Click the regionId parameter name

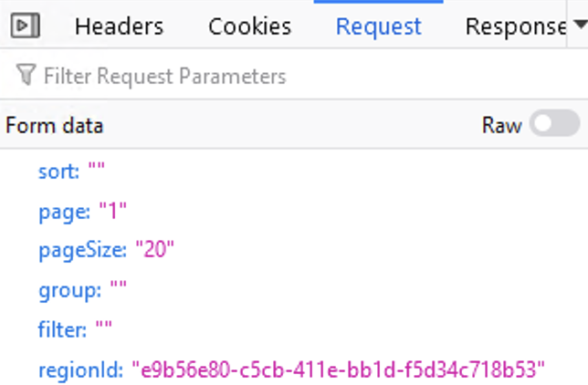79,369
